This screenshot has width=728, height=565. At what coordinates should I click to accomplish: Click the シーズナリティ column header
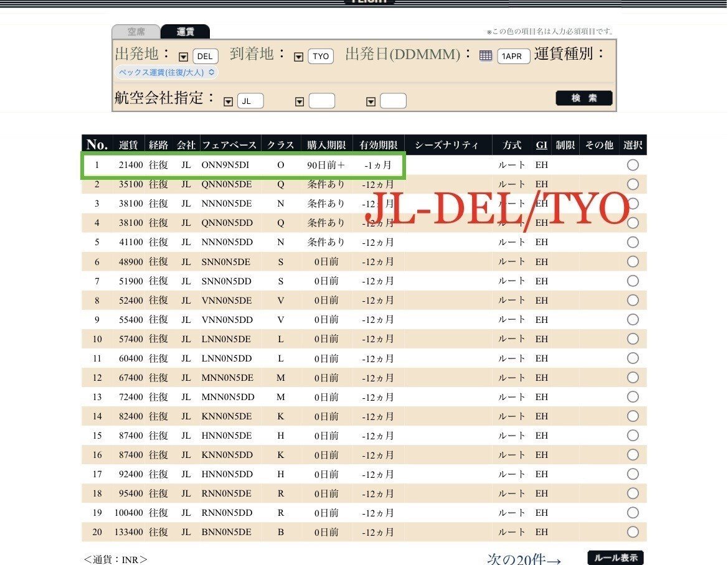click(447, 145)
